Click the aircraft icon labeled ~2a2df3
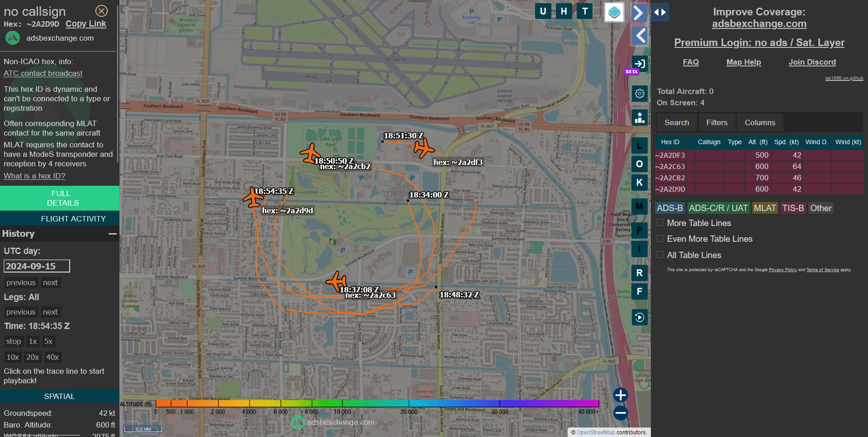Viewport: 868px width, 437px height. point(424,148)
